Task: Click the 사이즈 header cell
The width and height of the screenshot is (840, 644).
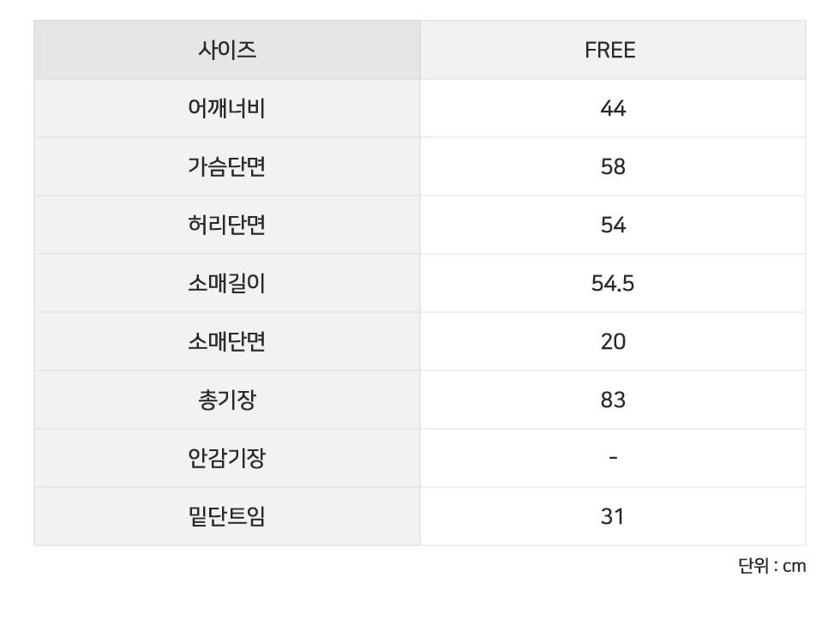Action: pyautogui.click(x=227, y=51)
